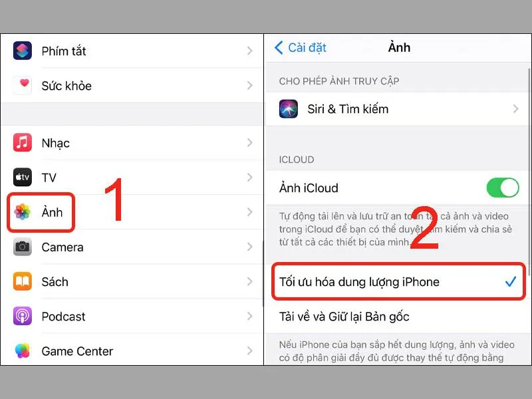Turn off the Ảnh iCloud switch
532x399 pixels.
point(503,188)
